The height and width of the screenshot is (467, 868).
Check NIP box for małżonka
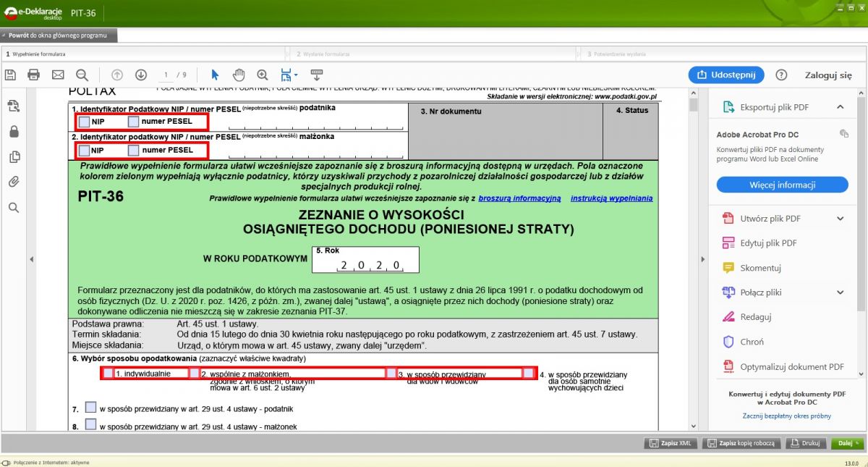[x=84, y=151]
